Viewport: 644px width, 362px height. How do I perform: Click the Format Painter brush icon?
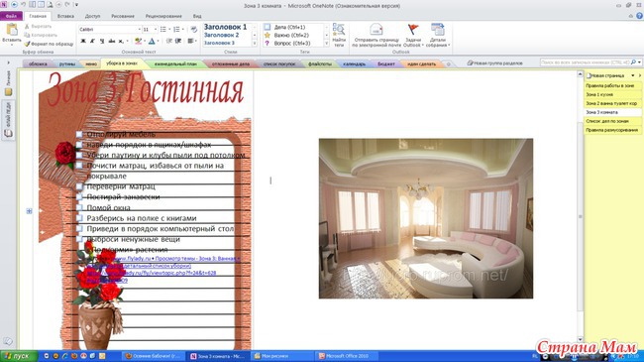(27, 44)
